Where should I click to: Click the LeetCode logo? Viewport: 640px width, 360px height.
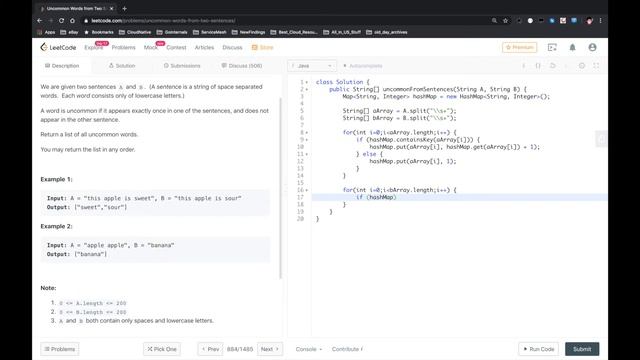coord(58,47)
